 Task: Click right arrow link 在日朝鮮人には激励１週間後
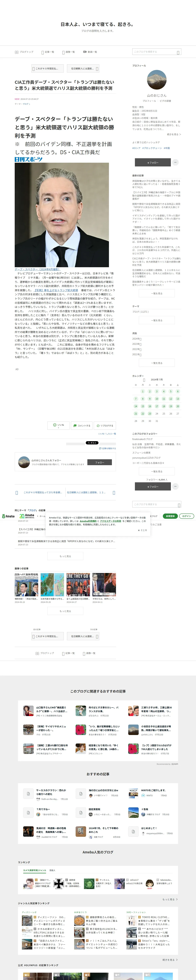pyautogui.click(x=91, y=492)
